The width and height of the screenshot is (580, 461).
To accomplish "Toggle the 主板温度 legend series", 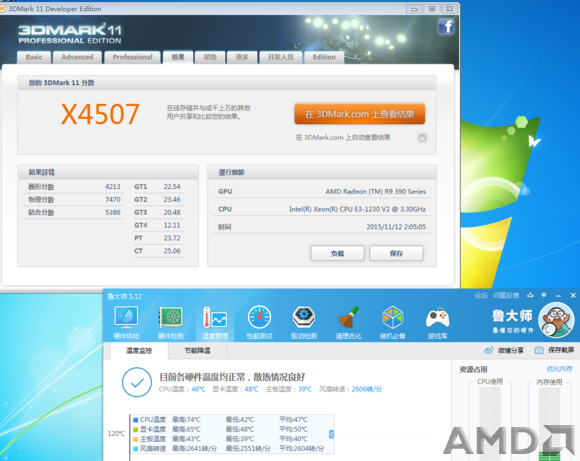I will click(x=135, y=439).
